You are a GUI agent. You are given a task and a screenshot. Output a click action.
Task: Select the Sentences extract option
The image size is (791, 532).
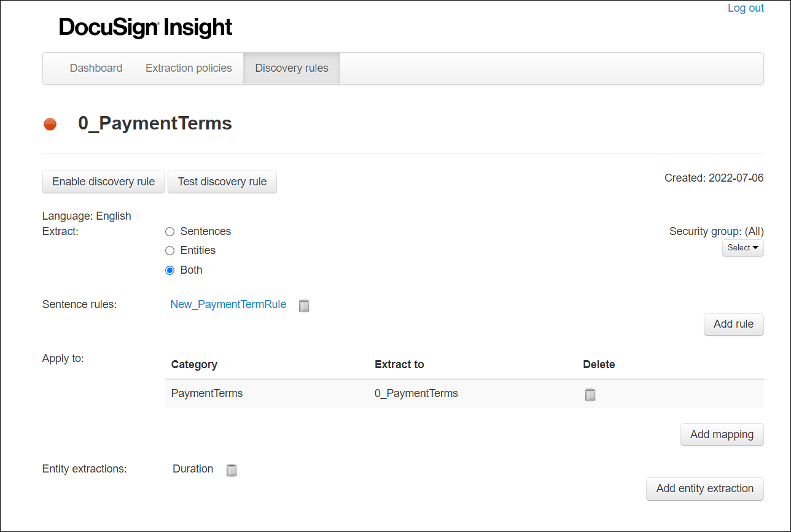coord(169,231)
